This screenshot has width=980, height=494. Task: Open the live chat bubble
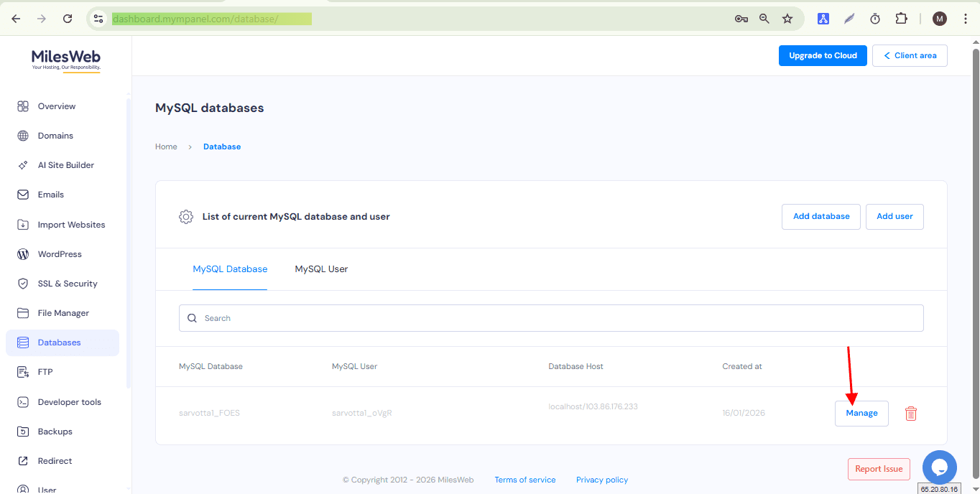[939, 467]
